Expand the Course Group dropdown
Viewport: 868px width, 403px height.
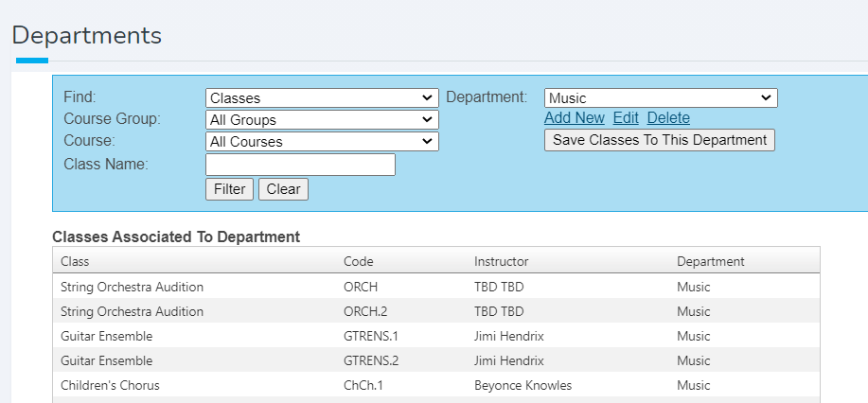coord(322,119)
